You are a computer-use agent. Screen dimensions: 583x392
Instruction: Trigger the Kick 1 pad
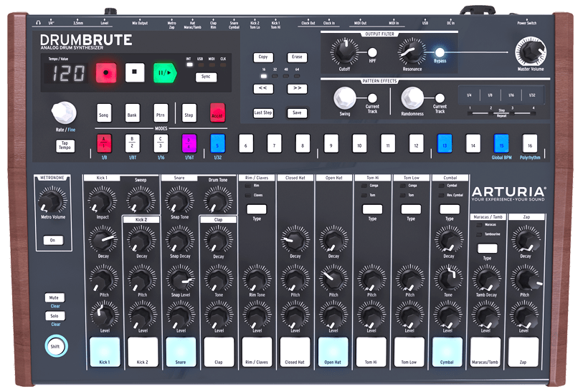105,352
